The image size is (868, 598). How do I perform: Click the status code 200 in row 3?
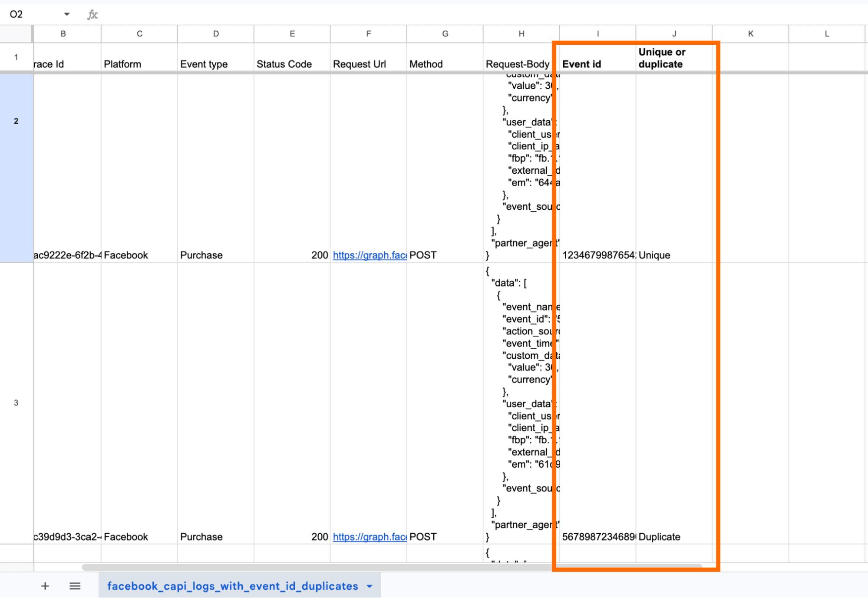(x=292, y=403)
